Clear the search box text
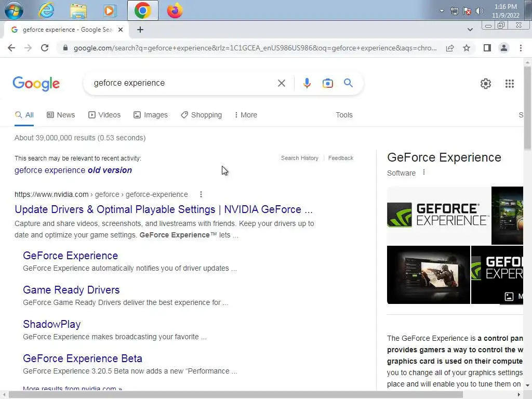This screenshot has width=532, height=399. 281,83
